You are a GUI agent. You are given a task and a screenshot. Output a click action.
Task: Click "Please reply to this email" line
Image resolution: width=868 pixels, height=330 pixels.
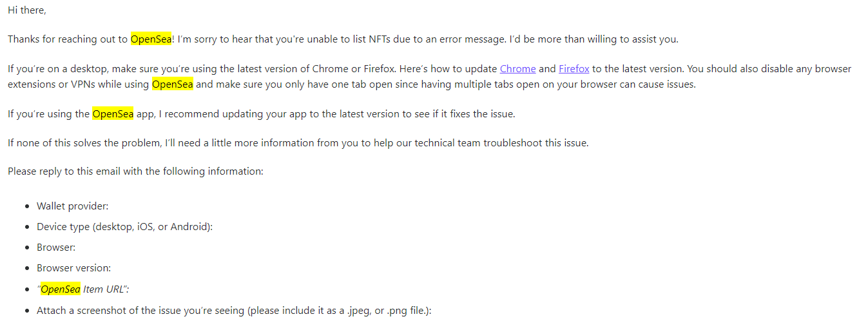click(135, 171)
